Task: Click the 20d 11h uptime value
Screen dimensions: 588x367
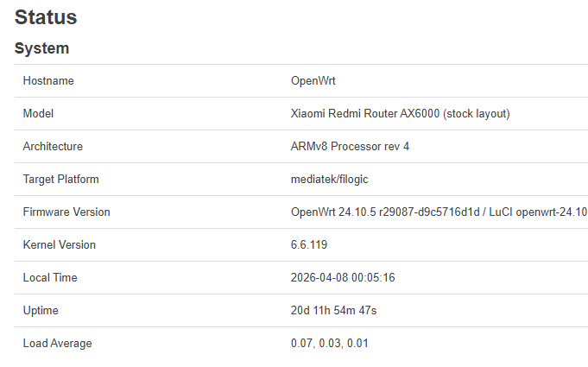Action: click(333, 310)
